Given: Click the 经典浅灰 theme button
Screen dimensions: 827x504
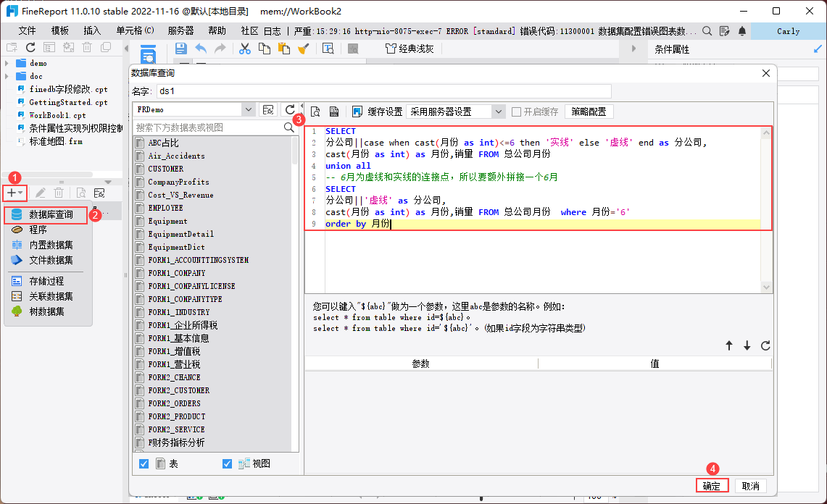Looking at the screenshot, I should [x=410, y=49].
